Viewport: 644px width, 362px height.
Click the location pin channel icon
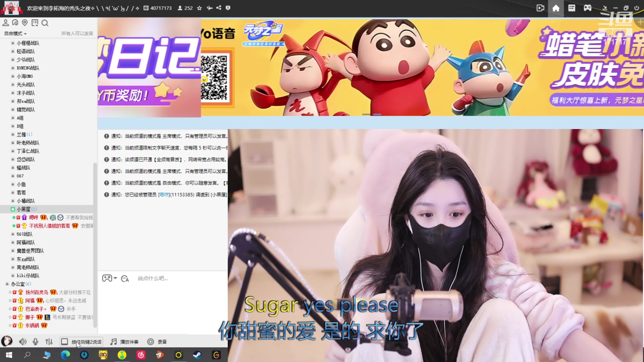[x=25, y=22]
